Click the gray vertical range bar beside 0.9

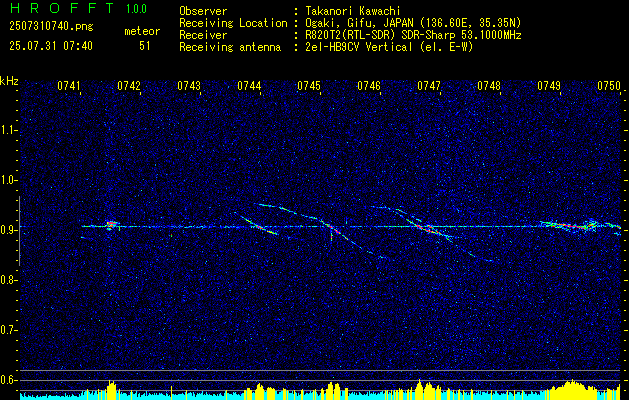(19, 231)
